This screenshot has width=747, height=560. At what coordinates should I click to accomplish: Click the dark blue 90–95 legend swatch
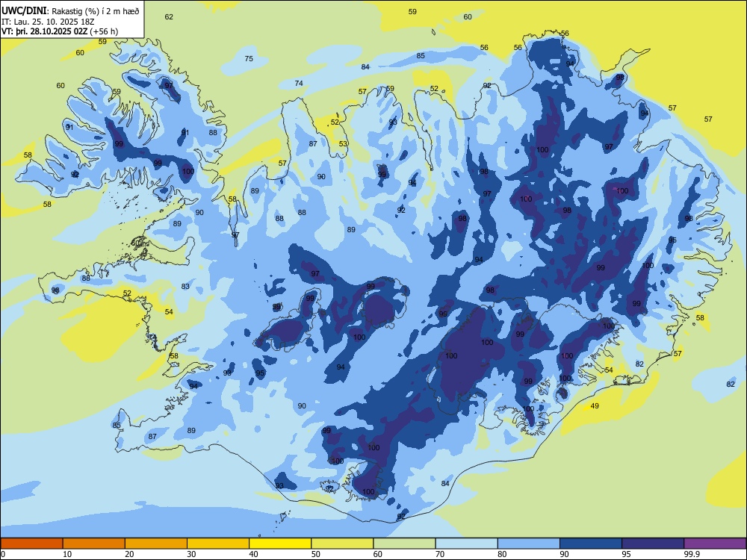point(591,544)
